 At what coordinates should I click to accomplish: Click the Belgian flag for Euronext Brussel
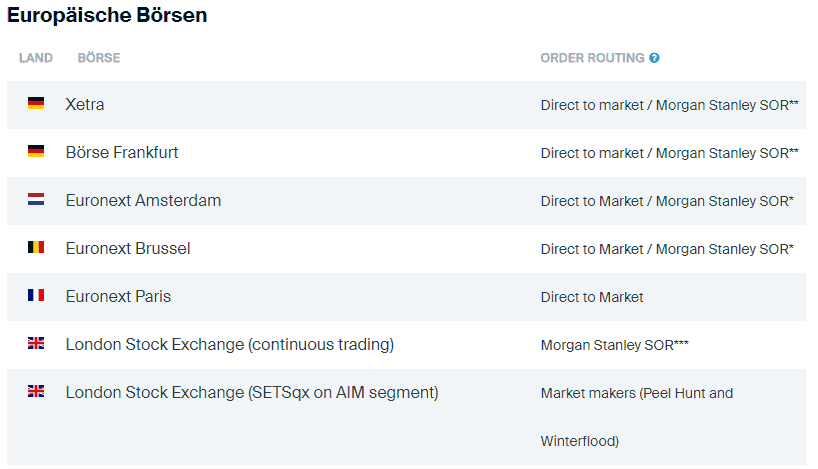click(36, 247)
